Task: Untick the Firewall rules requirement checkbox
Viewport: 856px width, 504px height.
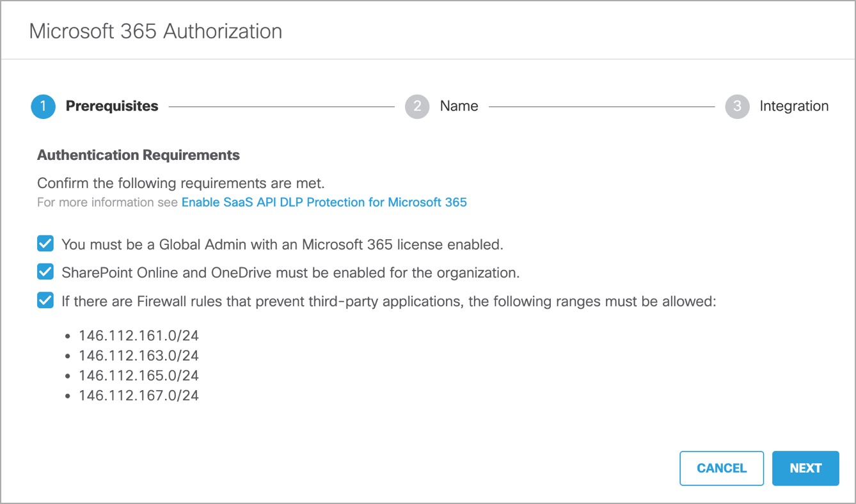Action: [45, 301]
